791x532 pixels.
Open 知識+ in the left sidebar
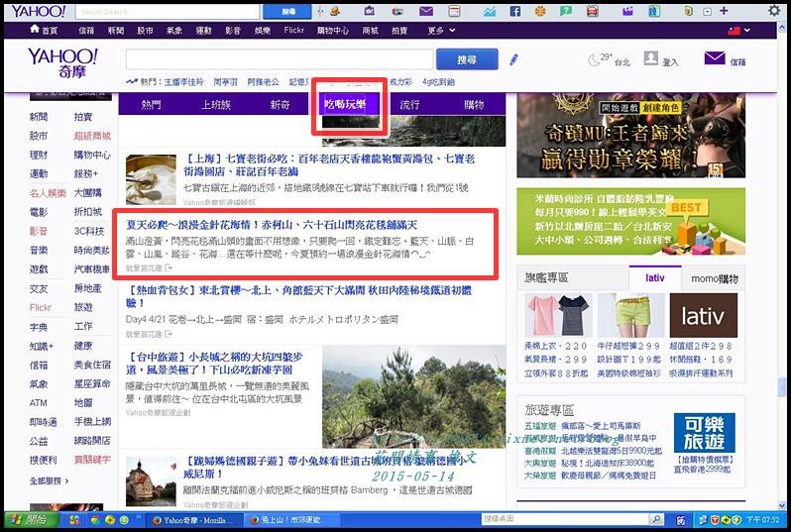click(41, 346)
